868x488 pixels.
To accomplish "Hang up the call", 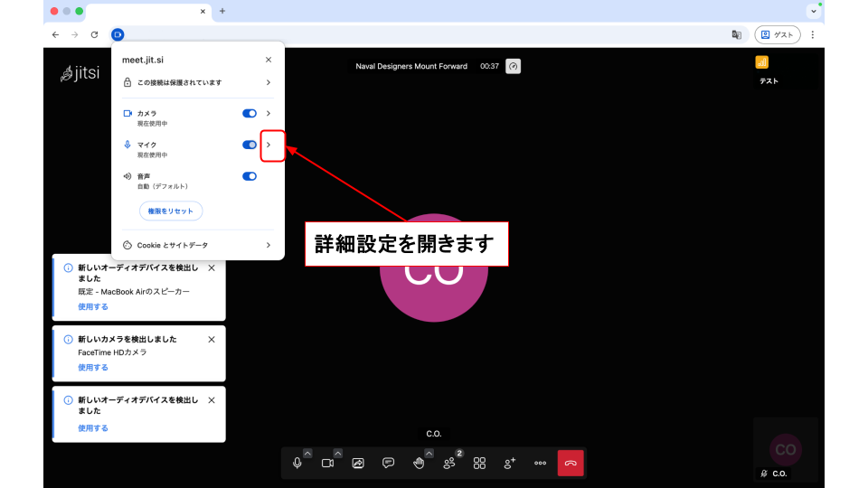I will [571, 463].
